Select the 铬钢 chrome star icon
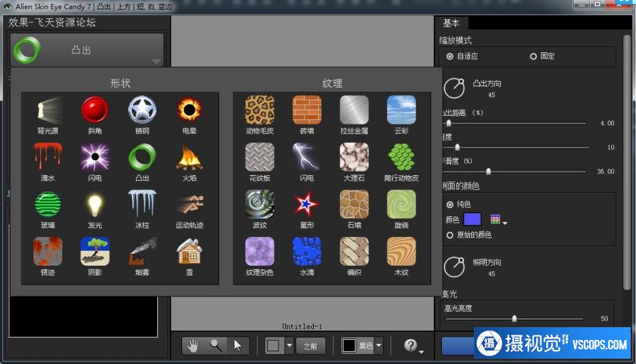Image resolution: width=636 pixels, height=364 pixels. pos(142,110)
